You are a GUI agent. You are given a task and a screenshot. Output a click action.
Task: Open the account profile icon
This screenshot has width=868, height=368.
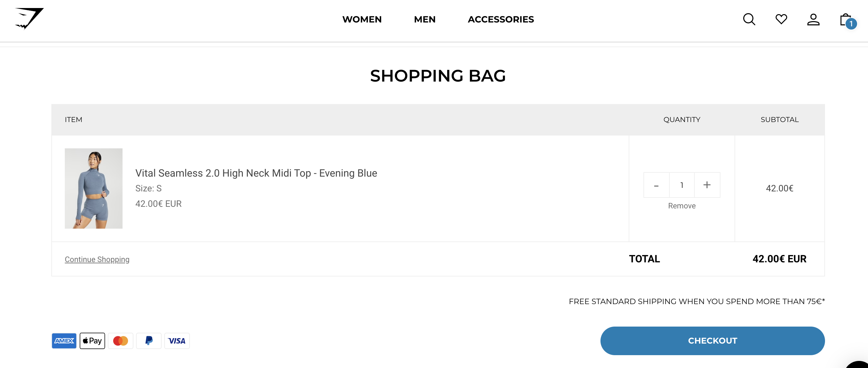[x=813, y=19]
